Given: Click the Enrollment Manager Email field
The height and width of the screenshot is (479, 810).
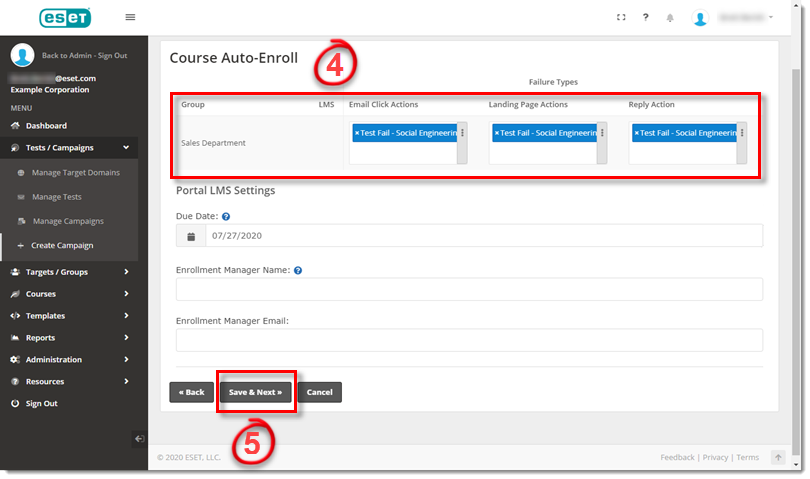Looking at the screenshot, I should [x=468, y=340].
